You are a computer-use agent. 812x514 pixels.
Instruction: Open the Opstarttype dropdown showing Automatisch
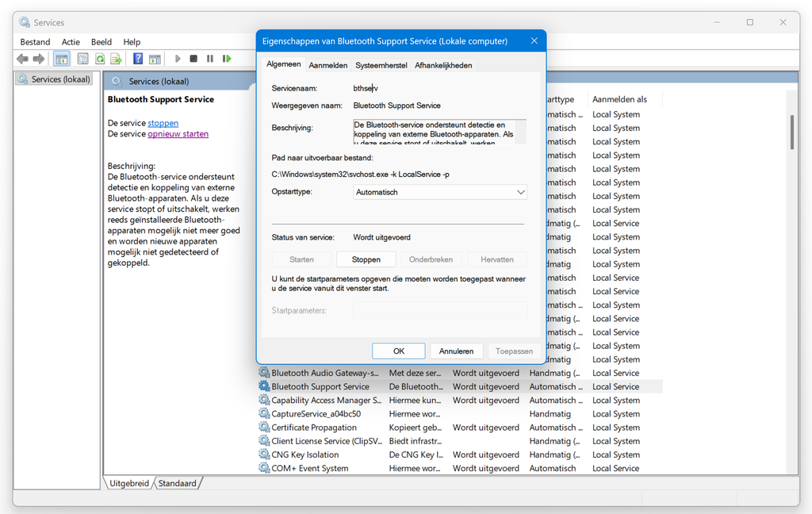[439, 192]
